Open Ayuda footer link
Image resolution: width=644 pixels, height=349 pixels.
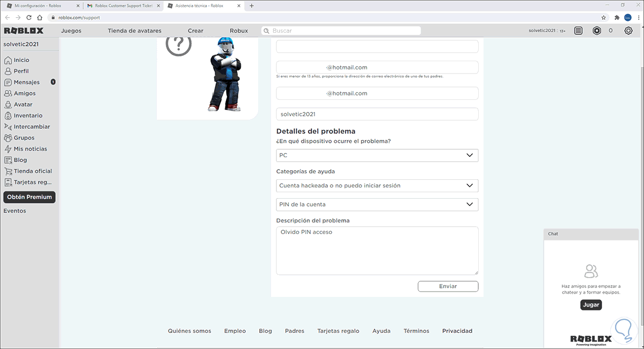382,331
